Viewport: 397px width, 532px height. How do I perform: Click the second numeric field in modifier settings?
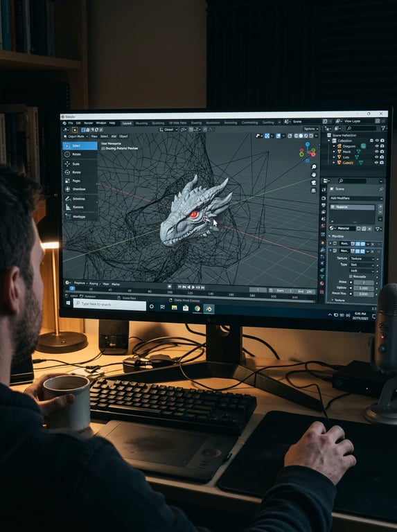[x=364, y=288]
